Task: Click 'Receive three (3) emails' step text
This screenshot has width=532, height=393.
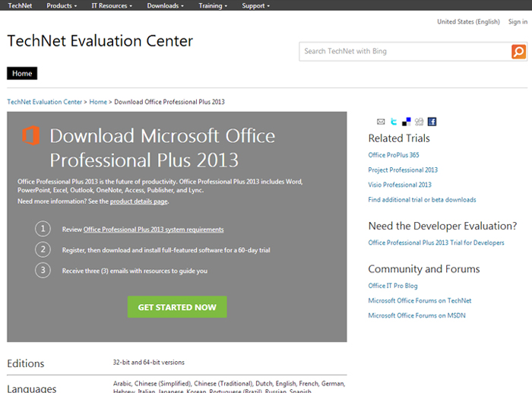Action: tap(135, 271)
